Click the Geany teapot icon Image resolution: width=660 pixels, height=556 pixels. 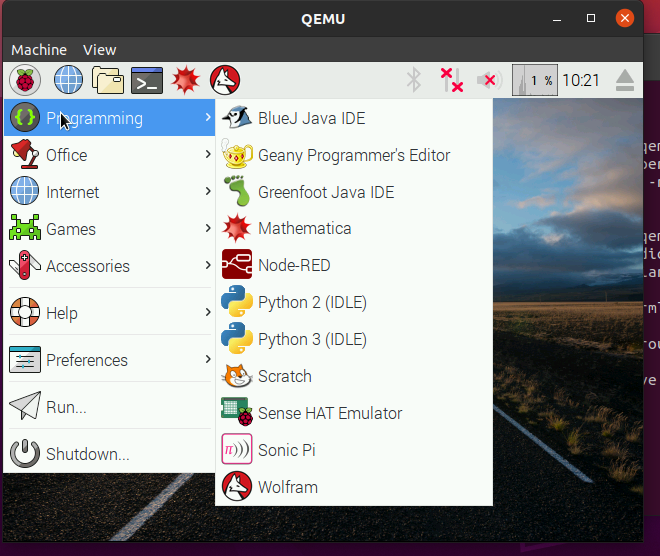tap(237, 154)
